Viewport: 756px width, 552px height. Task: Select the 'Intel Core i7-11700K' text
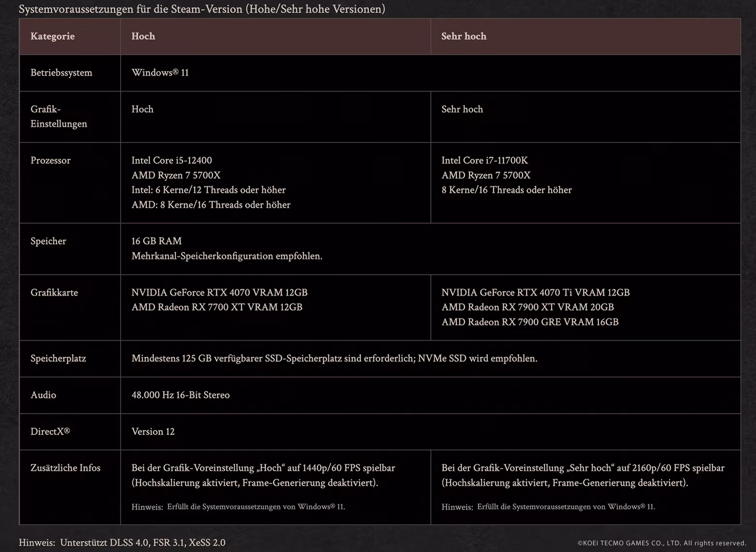[x=485, y=160]
